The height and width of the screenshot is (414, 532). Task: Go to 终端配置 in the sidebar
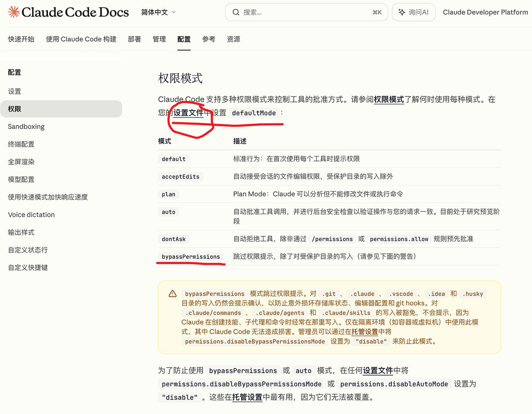click(61, 144)
